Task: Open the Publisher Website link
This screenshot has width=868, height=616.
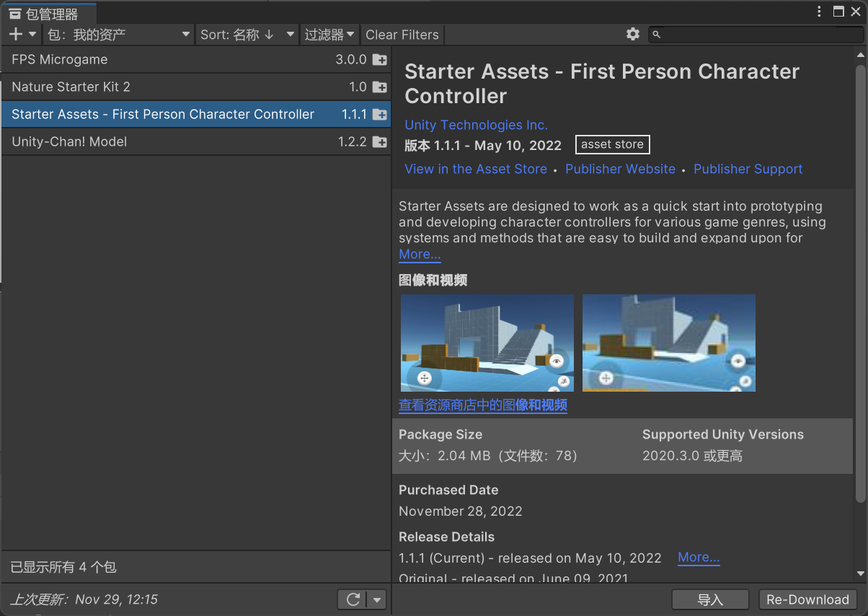Action: click(620, 169)
